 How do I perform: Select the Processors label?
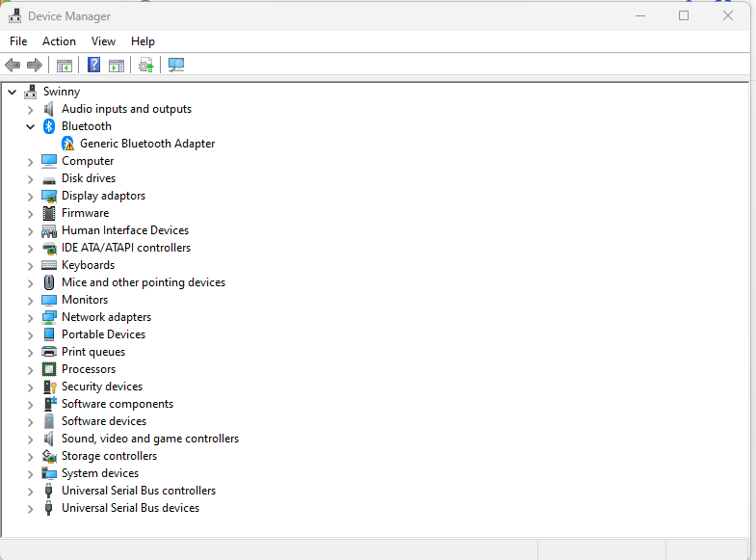89,369
